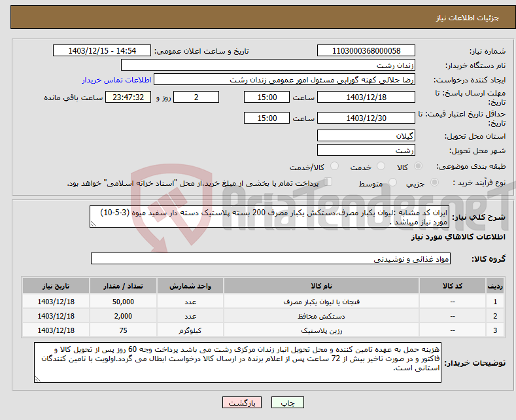This screenshot has width=516, height=420.
Task: Select the کالا radio button
Action: (418, 166)
